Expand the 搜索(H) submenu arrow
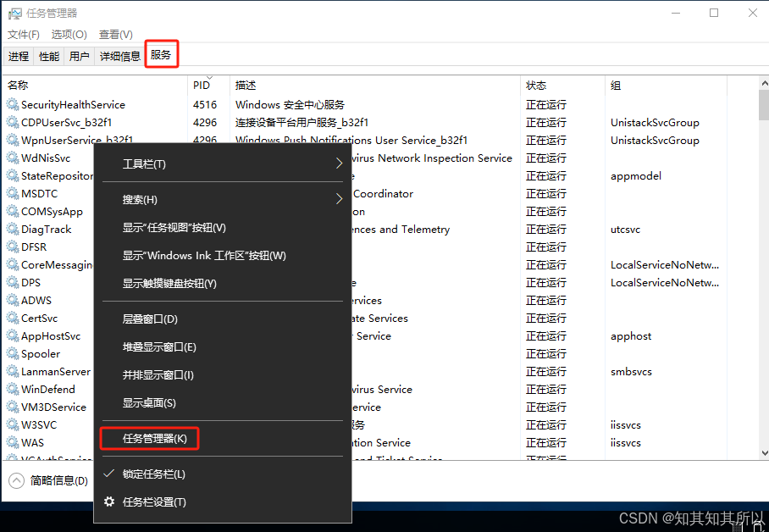Viewport: 769px width, 532px height. (x=339, y=199)
